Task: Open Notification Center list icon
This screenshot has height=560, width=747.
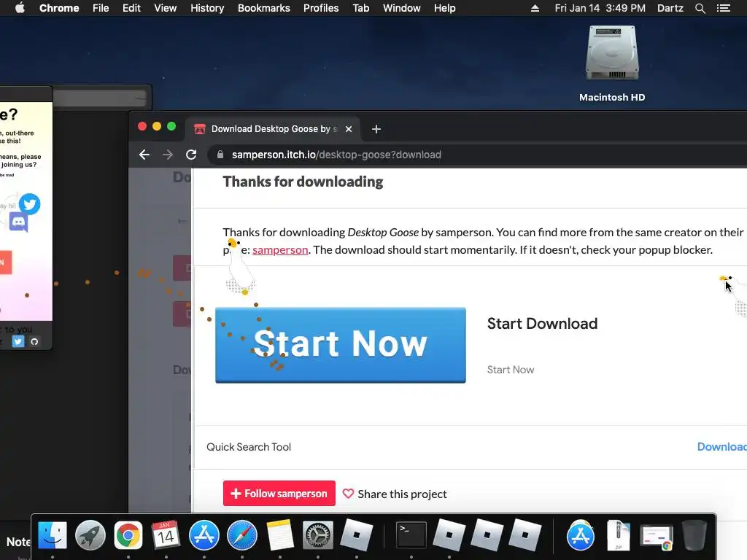Action: 723,8
